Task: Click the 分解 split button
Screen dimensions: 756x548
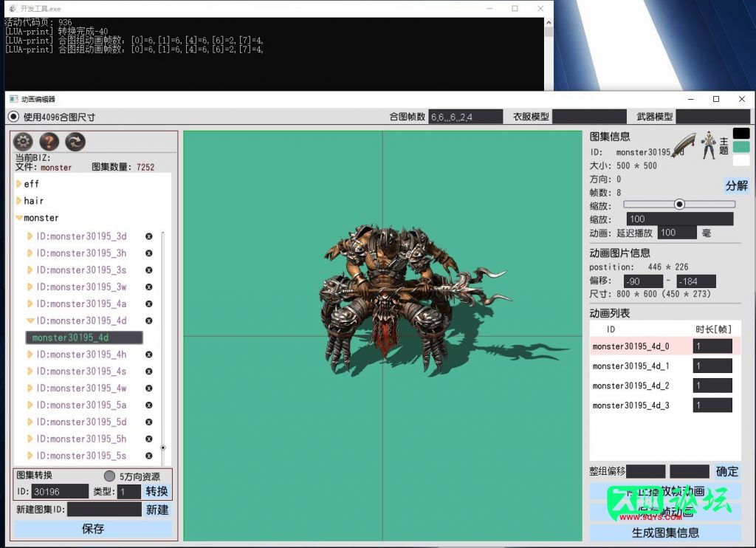Action: tap(736, 185)
